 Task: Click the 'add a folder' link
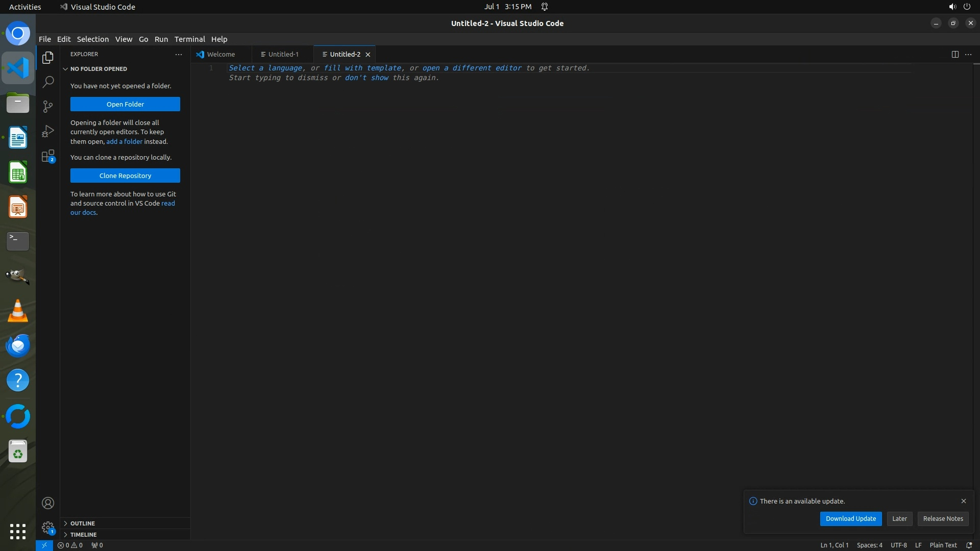tap(124, 141)
